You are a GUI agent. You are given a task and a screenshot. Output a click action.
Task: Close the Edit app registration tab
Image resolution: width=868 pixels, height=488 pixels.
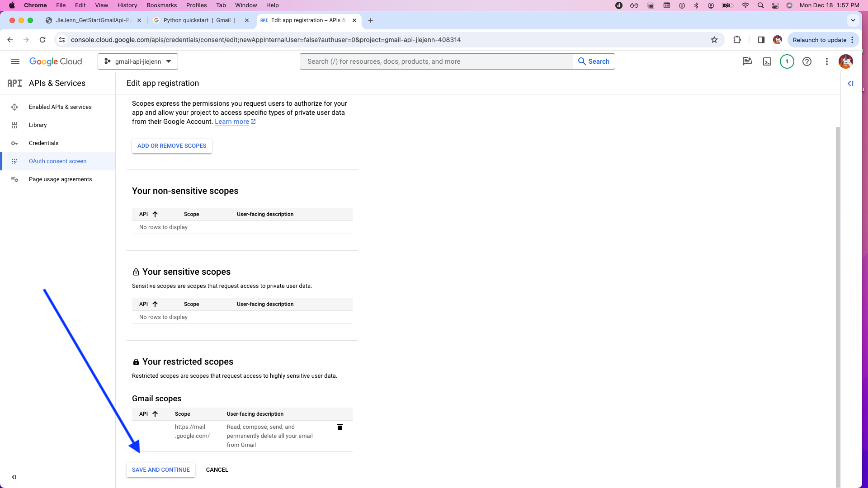pyautogui.click(x=354, y=20)
